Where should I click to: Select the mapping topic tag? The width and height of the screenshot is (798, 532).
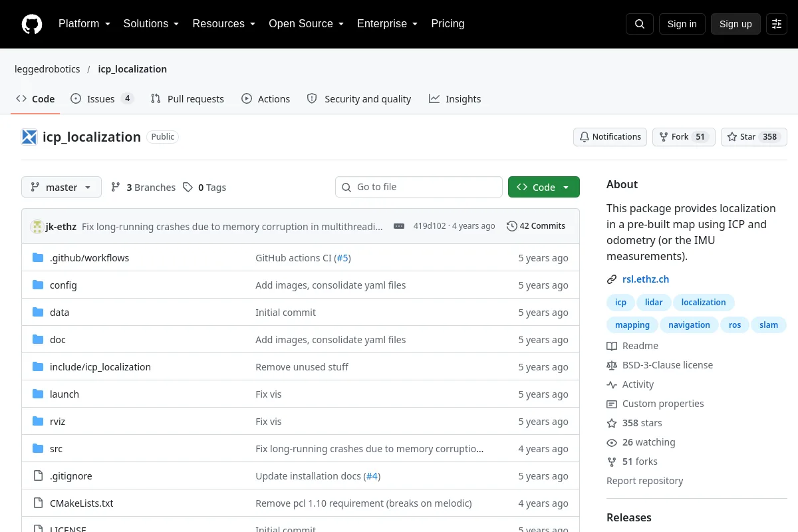click(x=632, y=325)
